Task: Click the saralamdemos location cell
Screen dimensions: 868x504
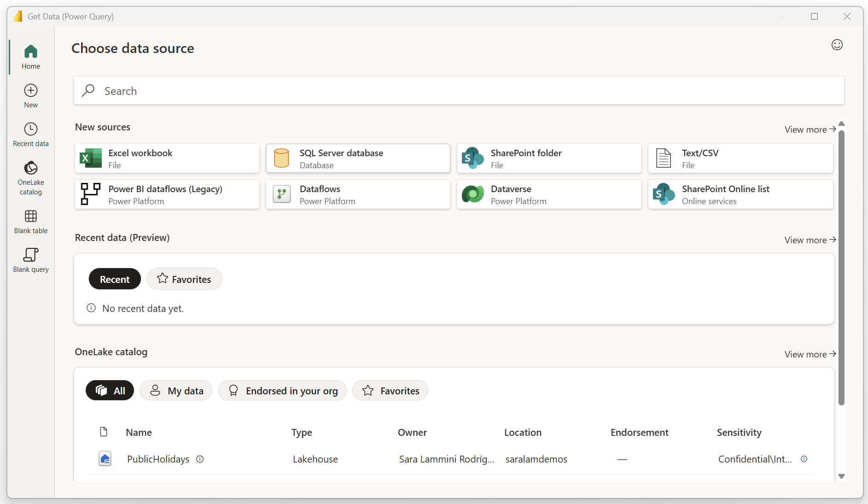Action: [536, 459]
